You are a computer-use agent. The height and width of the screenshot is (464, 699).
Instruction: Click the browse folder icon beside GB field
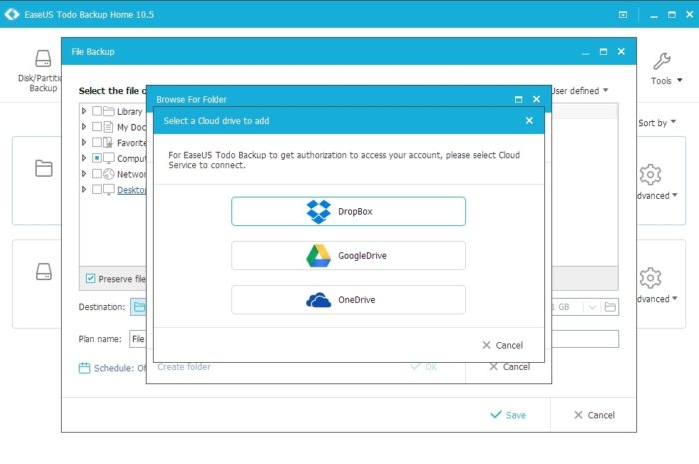click(610, 307)
